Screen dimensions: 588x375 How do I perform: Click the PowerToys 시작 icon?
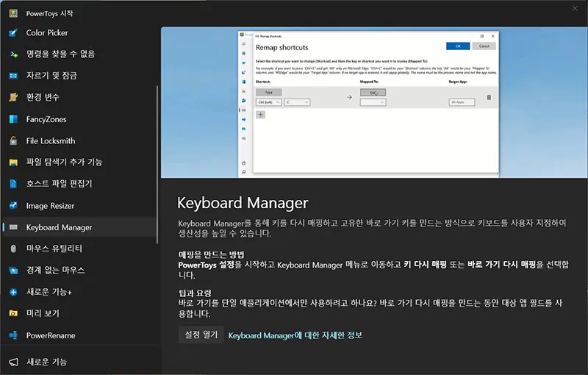[13, 13]
